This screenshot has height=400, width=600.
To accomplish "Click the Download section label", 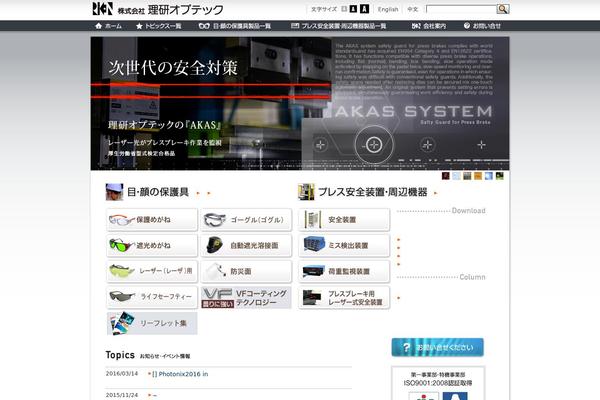I will click(468, 211).
